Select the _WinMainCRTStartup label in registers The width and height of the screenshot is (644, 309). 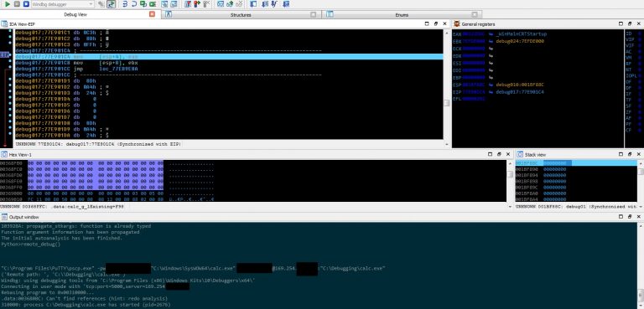tap(522, 34)
